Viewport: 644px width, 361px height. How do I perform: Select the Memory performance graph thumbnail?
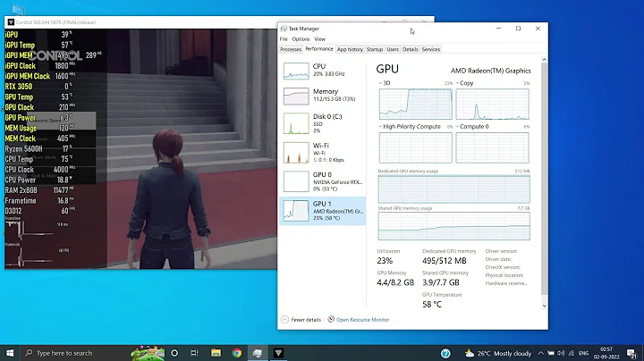(x=296, y=97)
